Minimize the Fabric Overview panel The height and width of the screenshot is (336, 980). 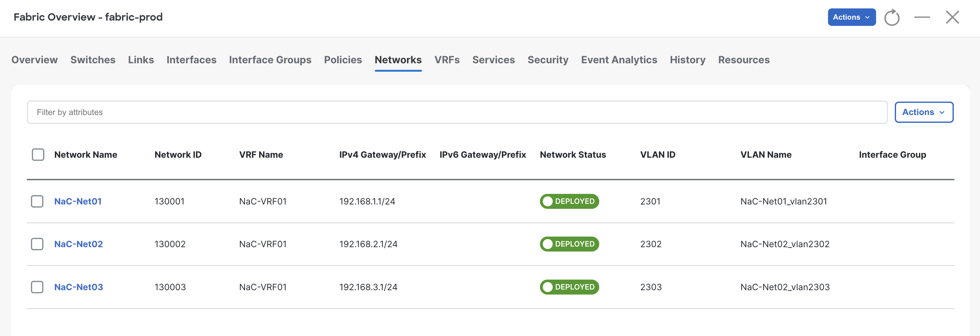(922, 17)
